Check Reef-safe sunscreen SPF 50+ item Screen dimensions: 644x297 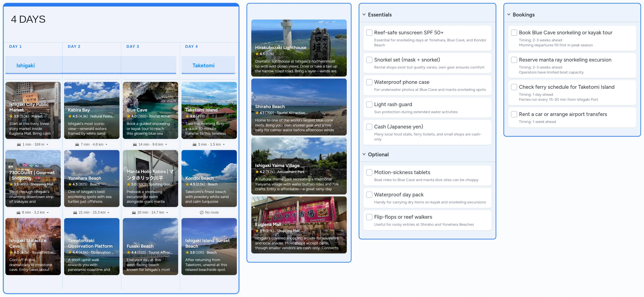369,32
